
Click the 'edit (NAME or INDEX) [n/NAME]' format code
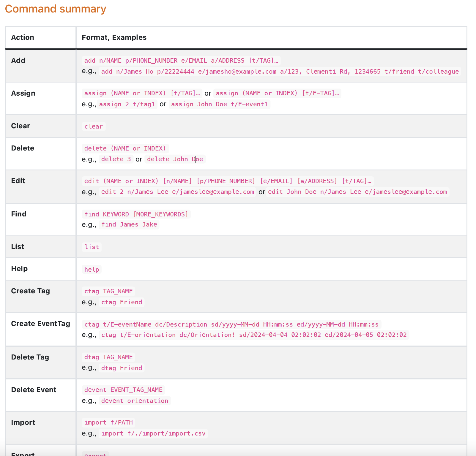point(228,181)
